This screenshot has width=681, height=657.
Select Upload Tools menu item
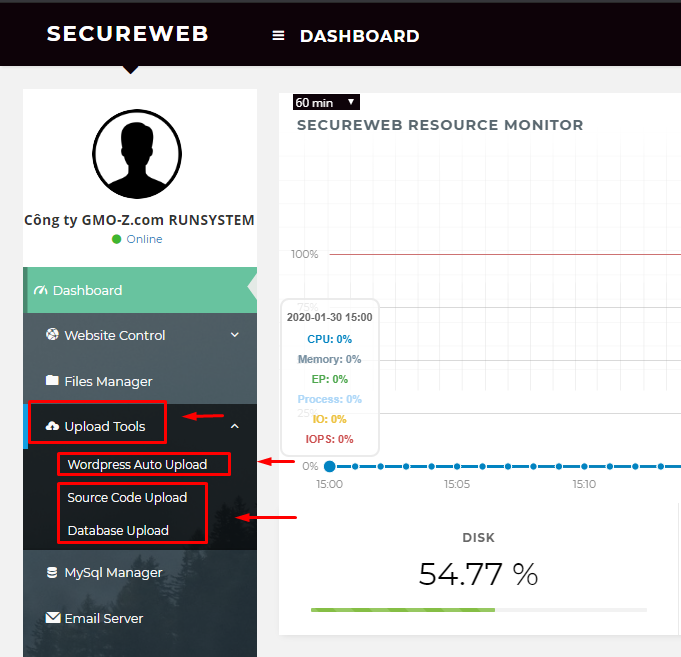pos(140,426)
